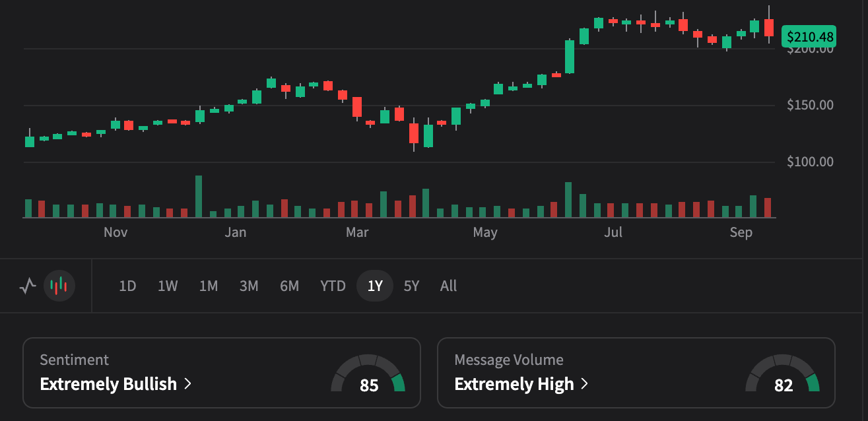Click the $210.48 current price tag
868x421 pixels.
pos(809,36)
